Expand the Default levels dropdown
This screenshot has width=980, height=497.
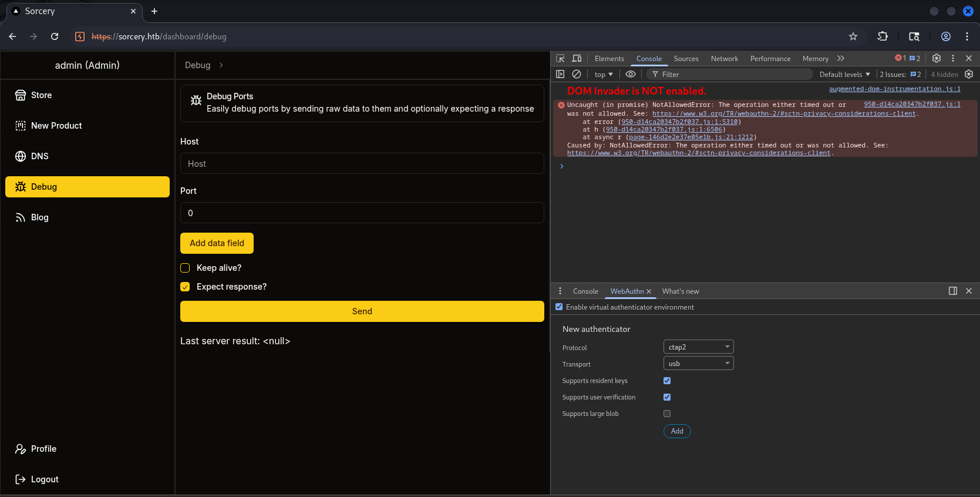pyautogui.click(x=844, y=75)
